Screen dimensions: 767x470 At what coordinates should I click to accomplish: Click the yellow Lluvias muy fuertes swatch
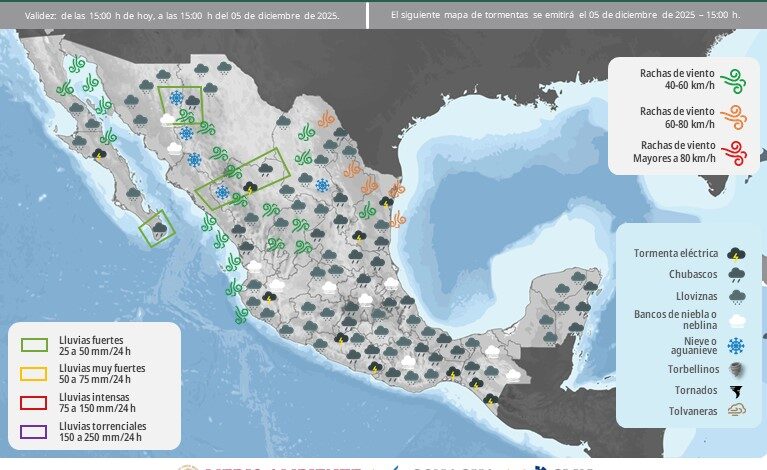(x=35, y=374)
